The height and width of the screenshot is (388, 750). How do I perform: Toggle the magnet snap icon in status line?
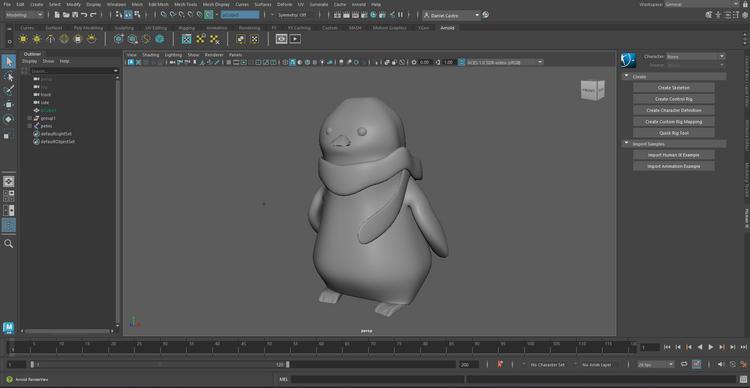(x=209, y=15)
